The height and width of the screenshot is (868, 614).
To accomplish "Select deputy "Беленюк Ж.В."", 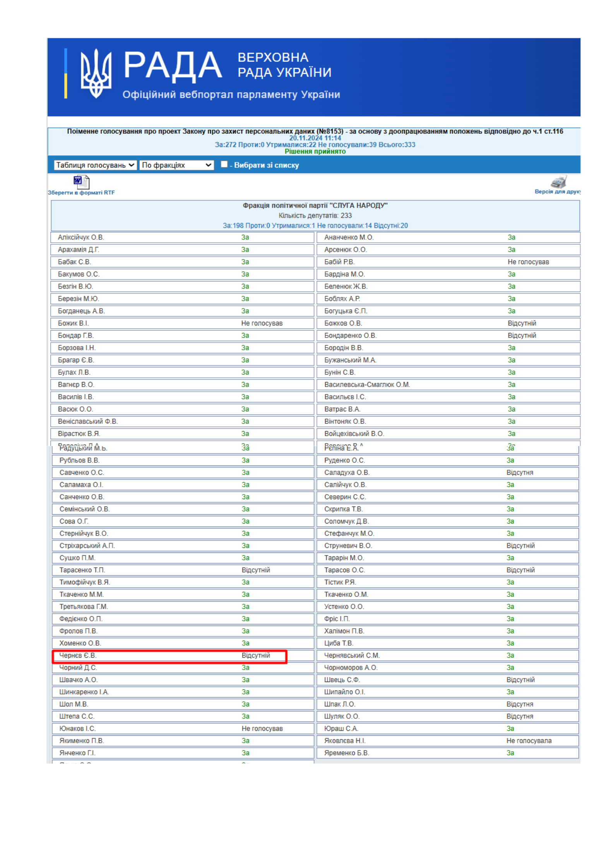I will 346,286.
